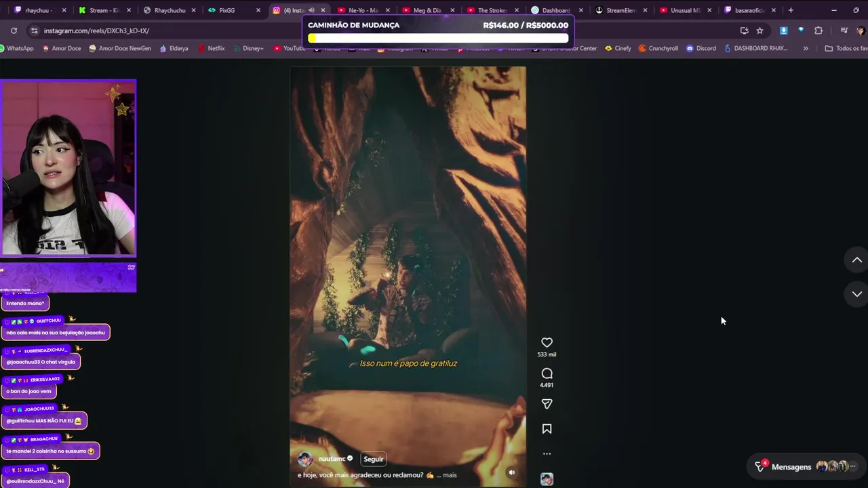Open the media control toolbar icon
Image resolution: width=868 pixels, height=488 pixels.
844,30
